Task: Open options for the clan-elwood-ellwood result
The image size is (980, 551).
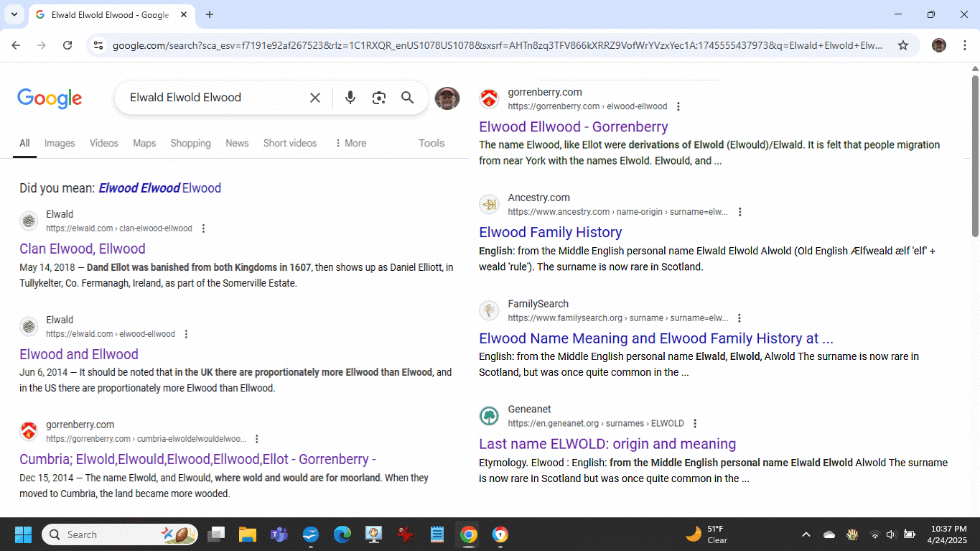Action: coord(203,228)
